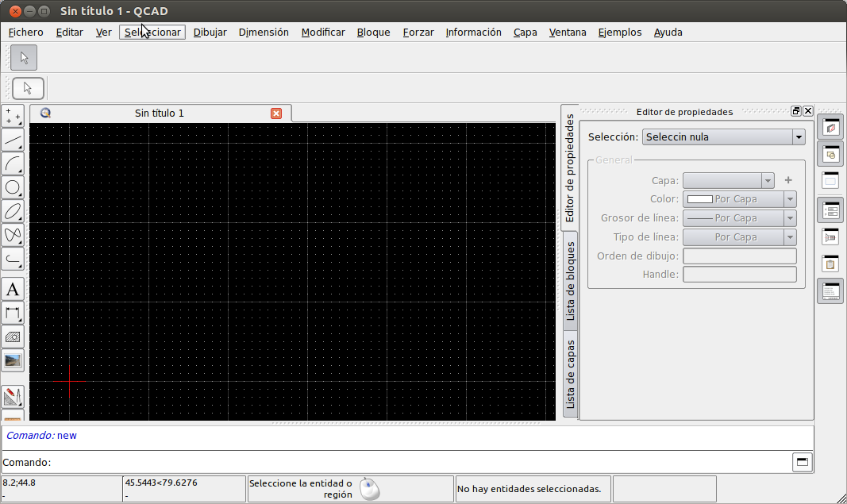This screenshot has width=847, height=504.
Task: Close the Sin título 1 document tab
Action: click(x=276, y=113)
